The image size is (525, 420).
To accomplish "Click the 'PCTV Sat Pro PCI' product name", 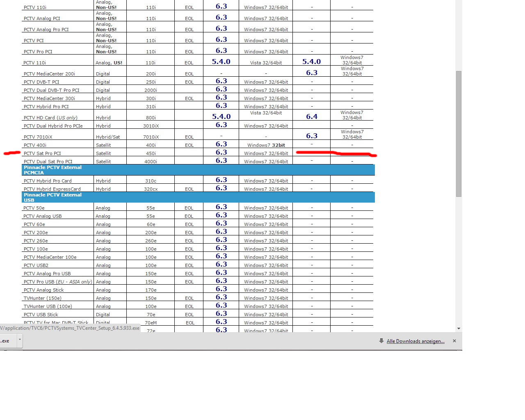I will tap(42, 153).
